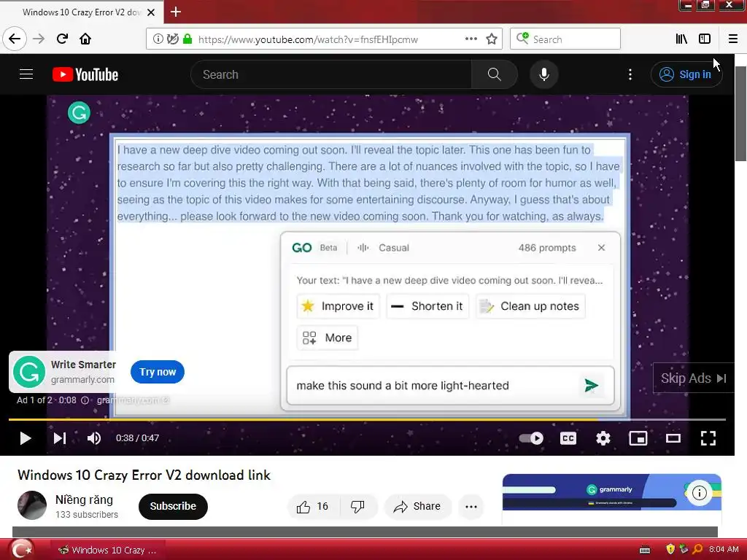This screenshot has height=560, width=747.
Task: Bookmark this page with the star icon
Action: [492, 39]
